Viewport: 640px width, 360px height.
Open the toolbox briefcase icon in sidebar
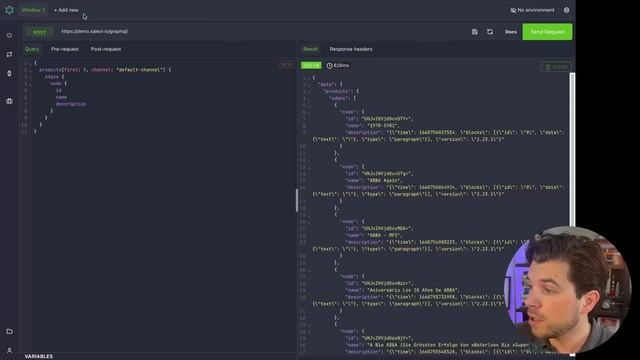pos(9,101)
